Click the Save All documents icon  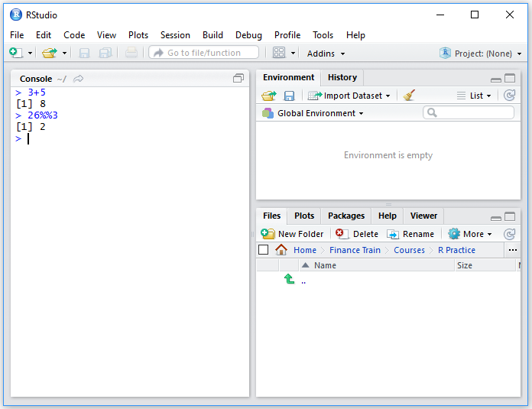105,53
